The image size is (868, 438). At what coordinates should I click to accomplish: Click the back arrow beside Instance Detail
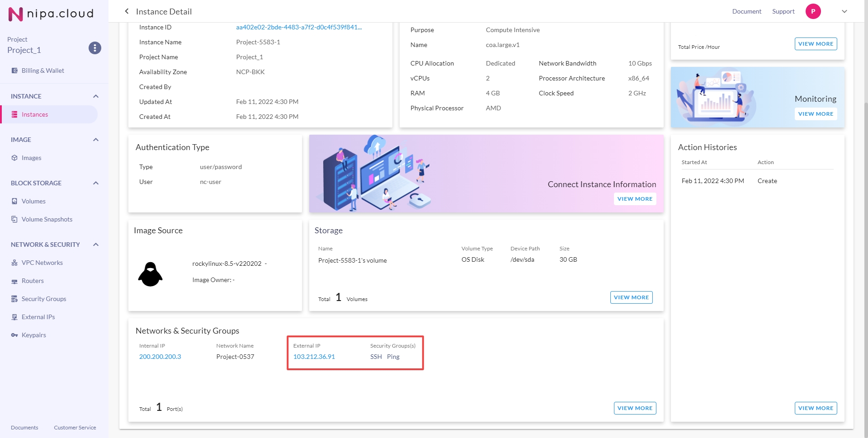point(127,11)
